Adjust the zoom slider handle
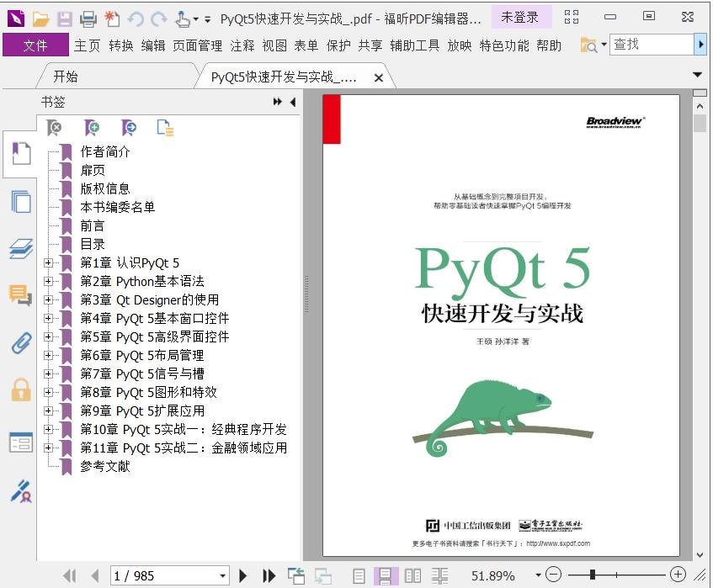This screenshot has height=588, width=713. (593, 575)
